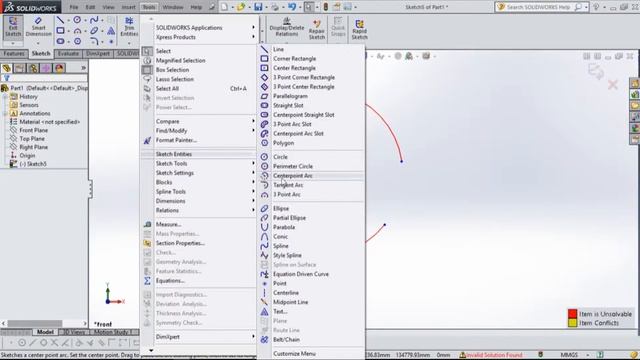This screenshot has width=640, height=360.
Task: Select the 3 Point Arc icon
Action: (264, 194)
